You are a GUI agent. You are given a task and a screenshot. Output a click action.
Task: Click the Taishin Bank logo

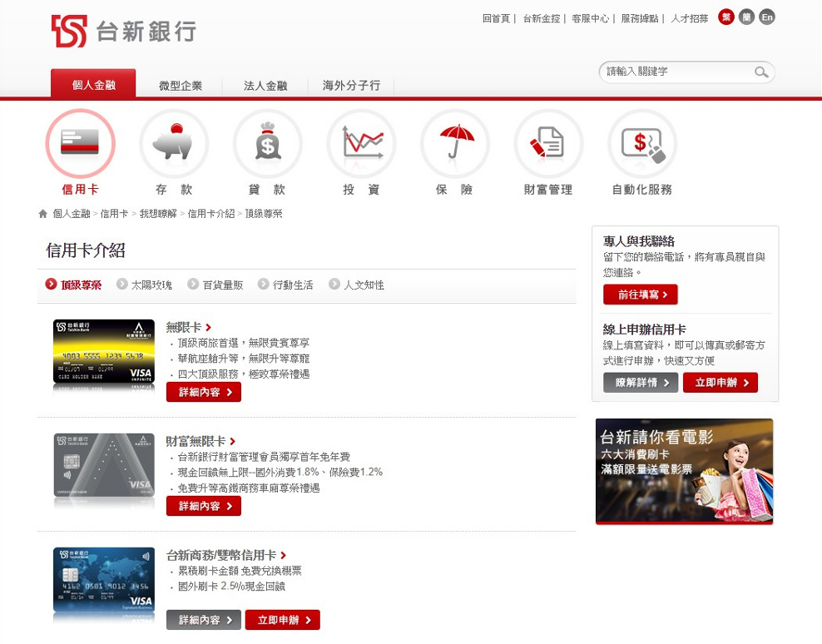(x=124, y=31)
